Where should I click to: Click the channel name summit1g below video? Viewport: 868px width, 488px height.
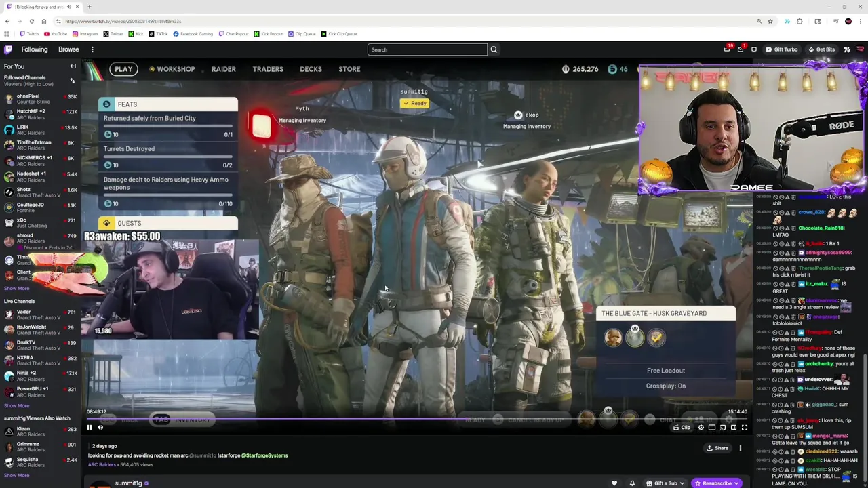[128, 483]
